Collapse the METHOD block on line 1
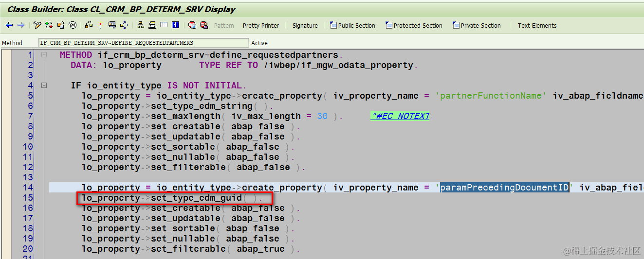 coord(44,55)
